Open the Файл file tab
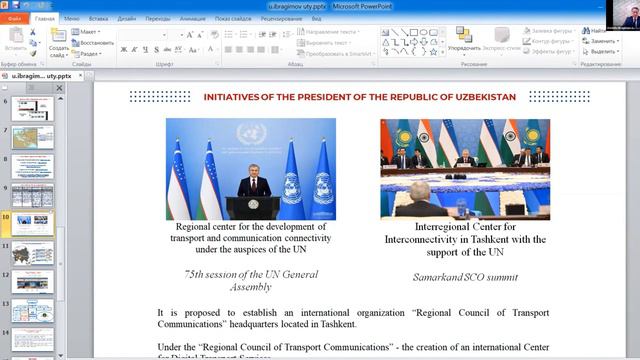The width and height of the screenshot is (640, 360). click(14, 19)
